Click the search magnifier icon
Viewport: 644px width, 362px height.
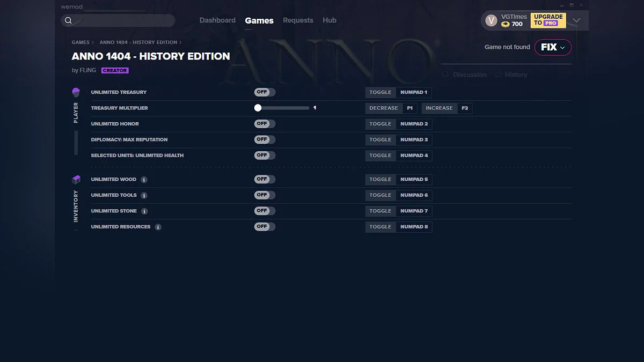(x=68, y=20)
